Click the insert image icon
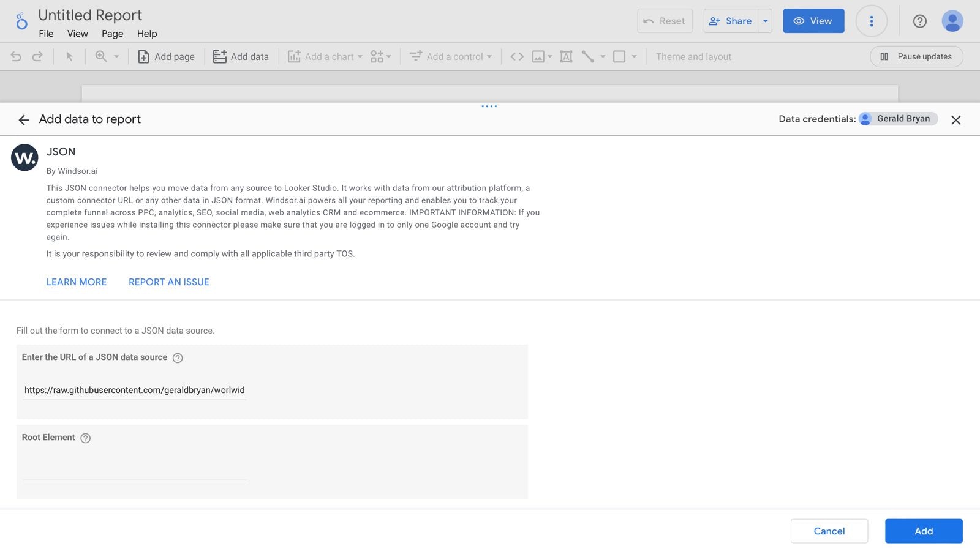 click(x=538, y=56)
